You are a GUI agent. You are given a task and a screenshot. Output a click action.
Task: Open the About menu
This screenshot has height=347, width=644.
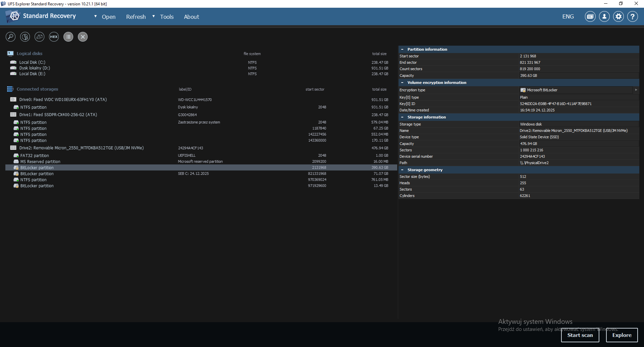[191, 17]
